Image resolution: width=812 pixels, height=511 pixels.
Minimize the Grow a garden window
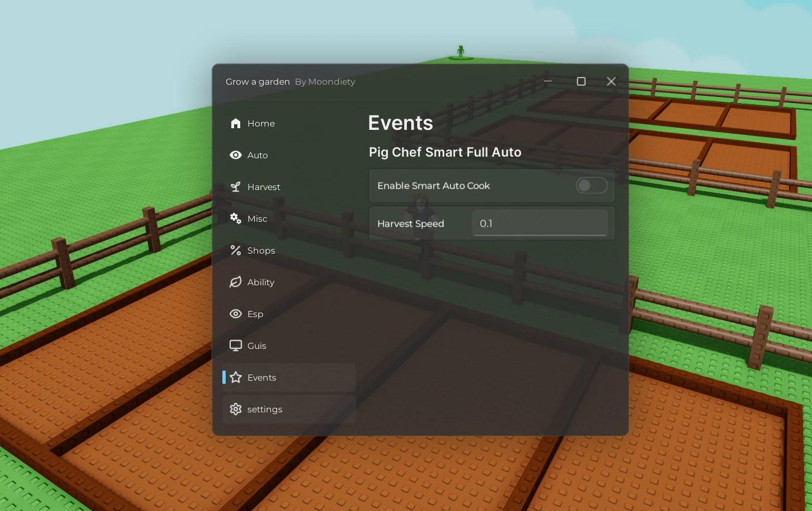tap(548, 81)
